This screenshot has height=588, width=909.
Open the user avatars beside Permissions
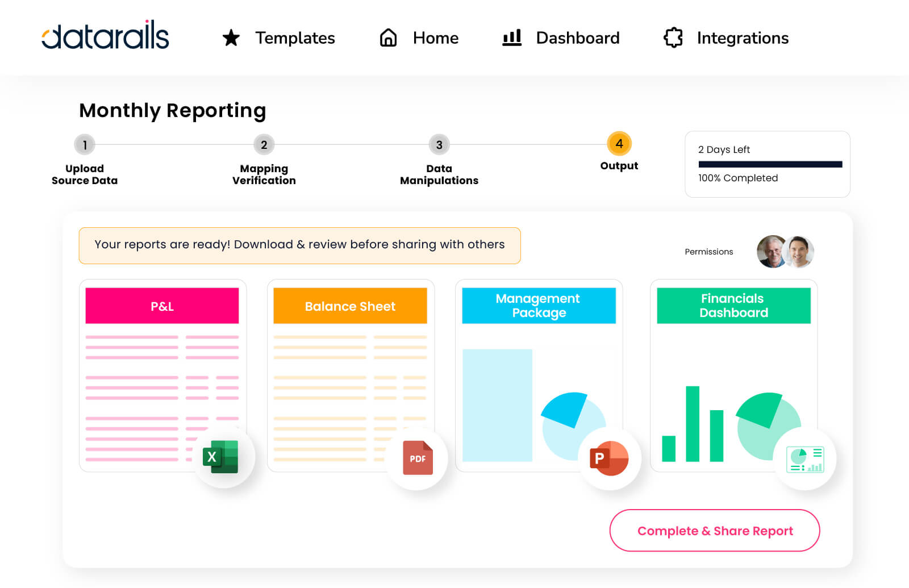[785, 252]
